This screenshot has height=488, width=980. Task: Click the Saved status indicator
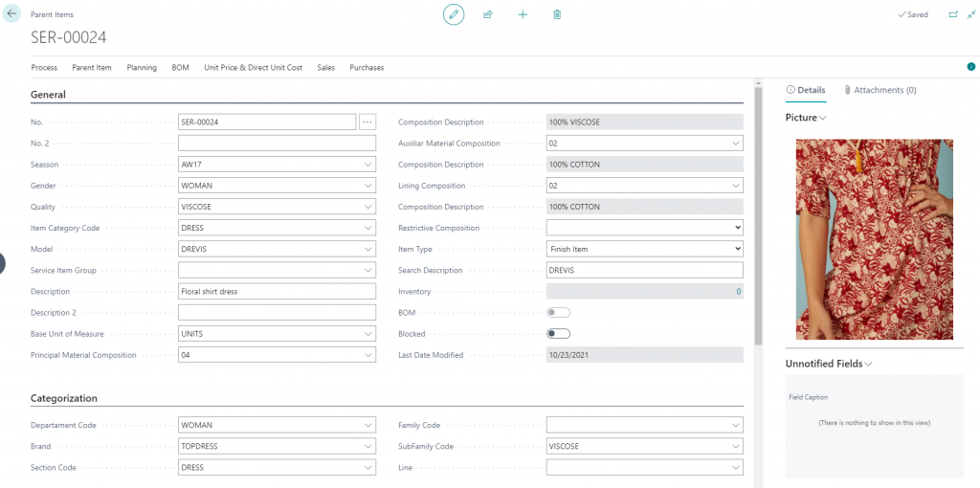[912, 14]
